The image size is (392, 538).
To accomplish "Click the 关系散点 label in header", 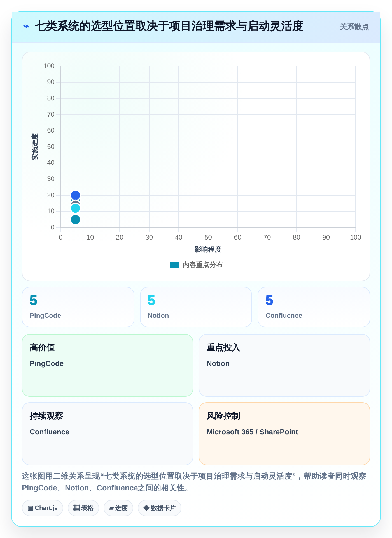I will coord(354,27).
